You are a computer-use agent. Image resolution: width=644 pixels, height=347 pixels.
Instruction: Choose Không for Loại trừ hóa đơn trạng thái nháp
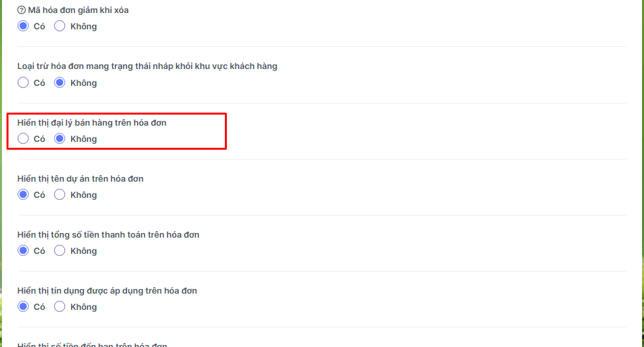(60, 83)
